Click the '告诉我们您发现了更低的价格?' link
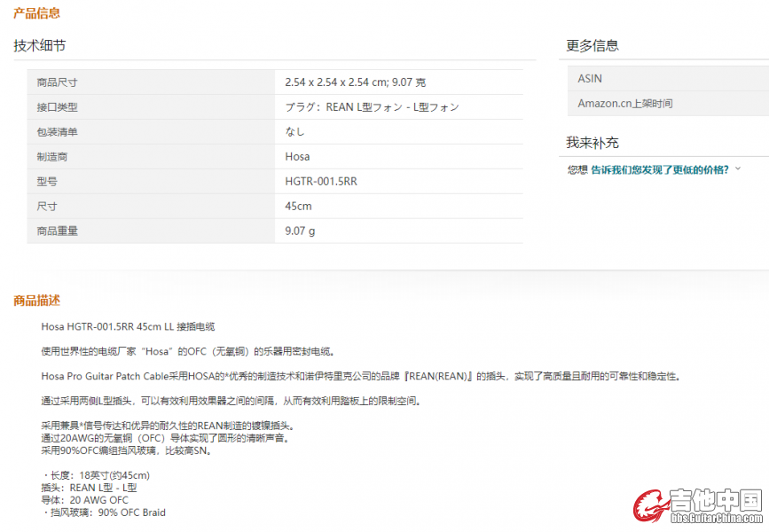The width and height of the screenshot is (769, 532). pos(660,169)
